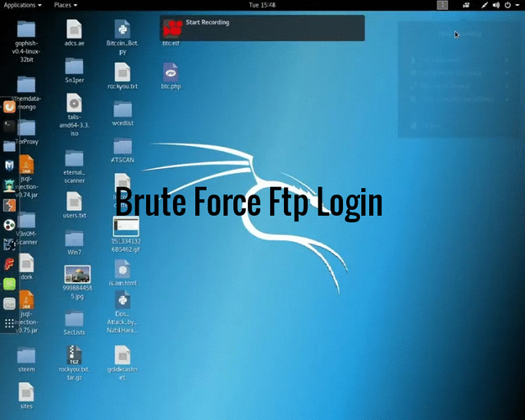Image resolution: width=525 pixels, height=420 pixels.
Task: Launch Terminal from the dock
Action: 9,126
